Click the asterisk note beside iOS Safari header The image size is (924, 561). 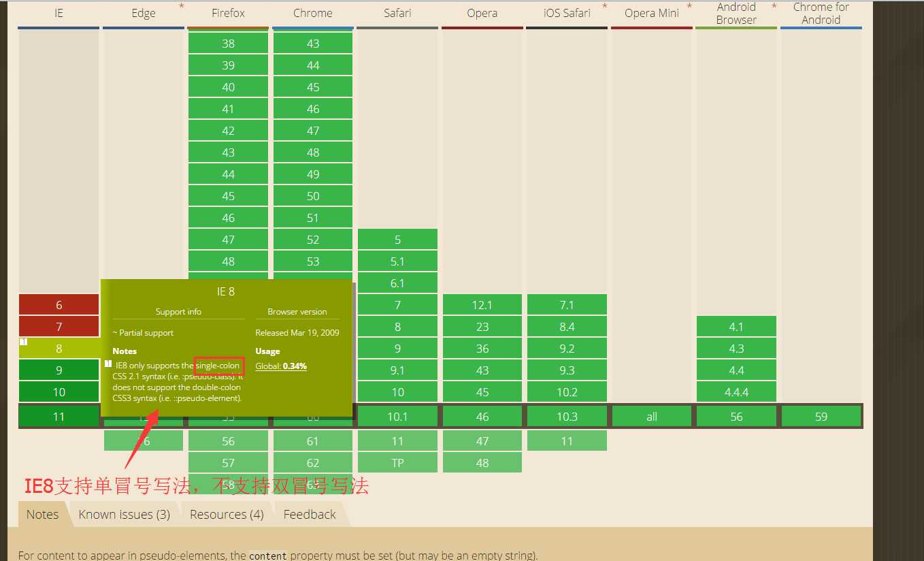pos(604,7)
